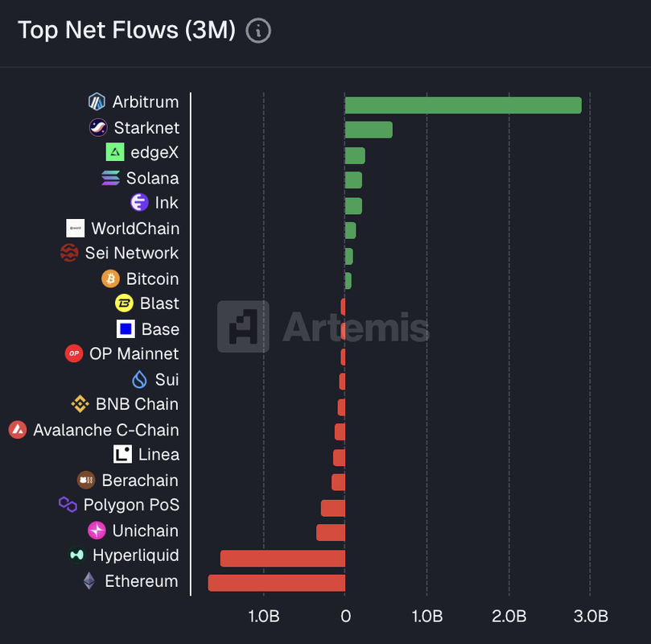This screenshot has width=651, height=644.
Task: Click the green edgeX logo icon
Action: point(115,152)
